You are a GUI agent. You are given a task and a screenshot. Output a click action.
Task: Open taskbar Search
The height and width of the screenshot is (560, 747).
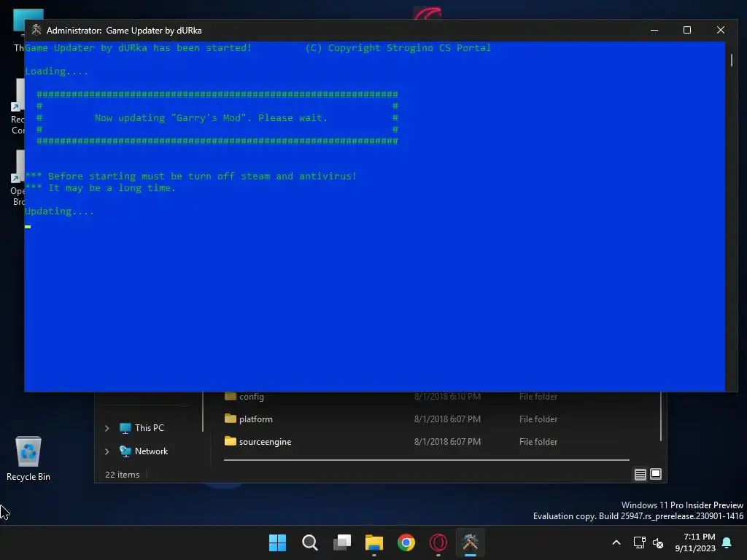tap(309, 542)
